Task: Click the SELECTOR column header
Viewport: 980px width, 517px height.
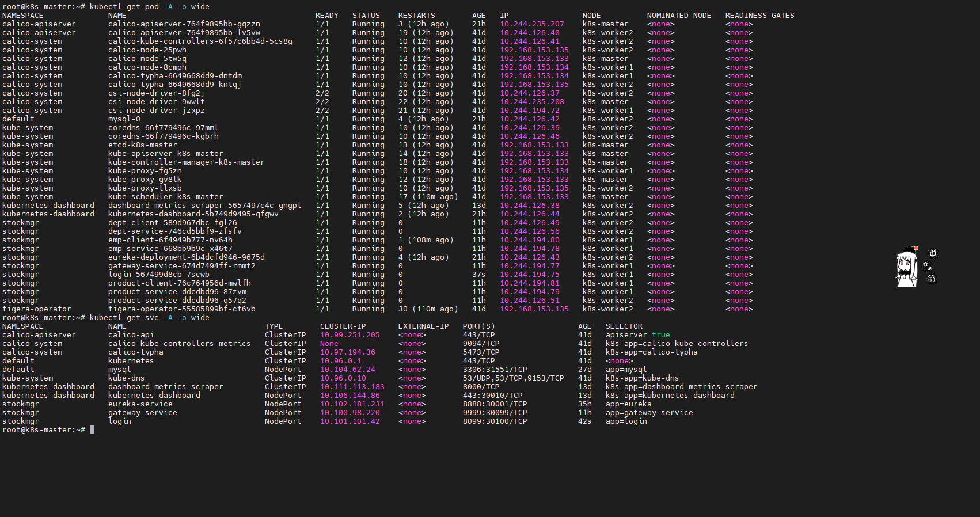Action: click(x=624, y=326)
